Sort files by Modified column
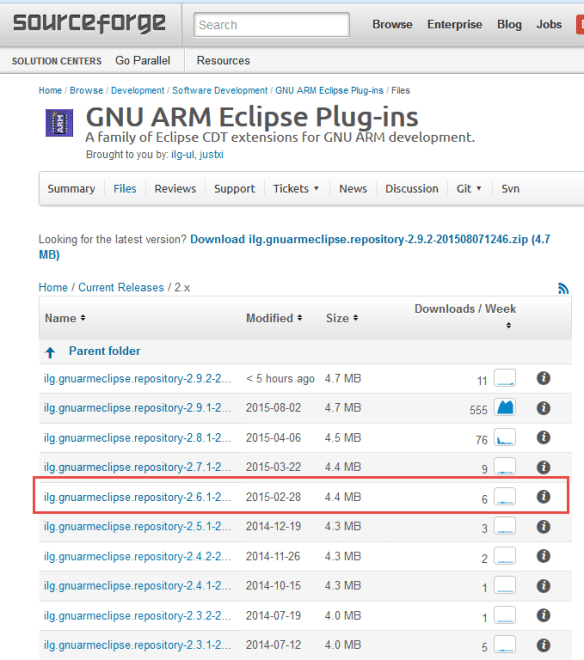The width and height of the screenshot is (584, 660). click(274, 318)
